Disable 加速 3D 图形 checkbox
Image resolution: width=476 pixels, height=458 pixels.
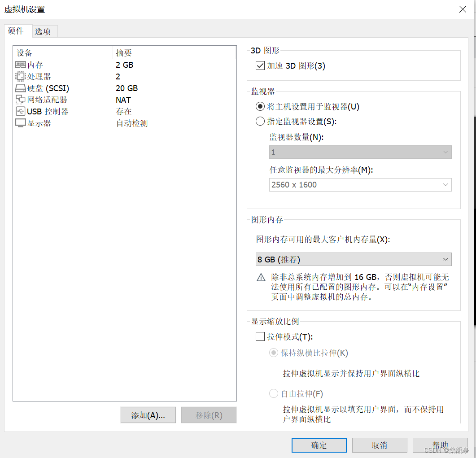coord(260,65)
